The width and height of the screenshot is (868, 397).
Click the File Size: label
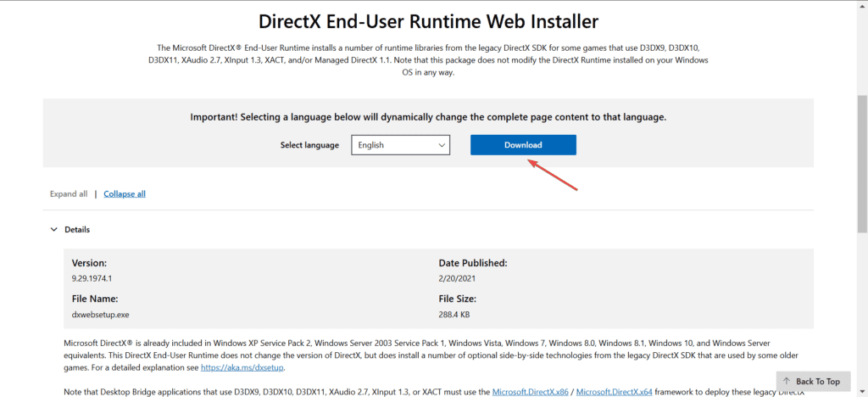coord(457,299)
